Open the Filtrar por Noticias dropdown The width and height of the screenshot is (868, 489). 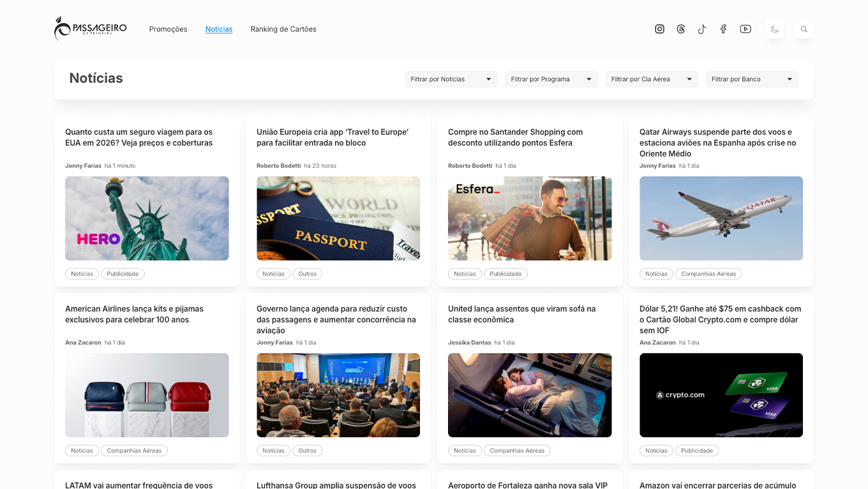(x=451, y=79)
